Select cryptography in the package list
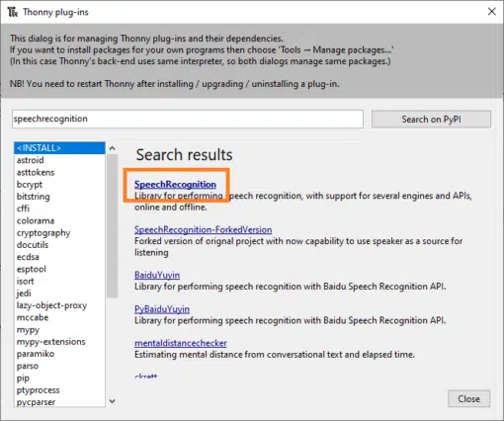This screenshot has width=504, height=421. click(x=59, y=233)
